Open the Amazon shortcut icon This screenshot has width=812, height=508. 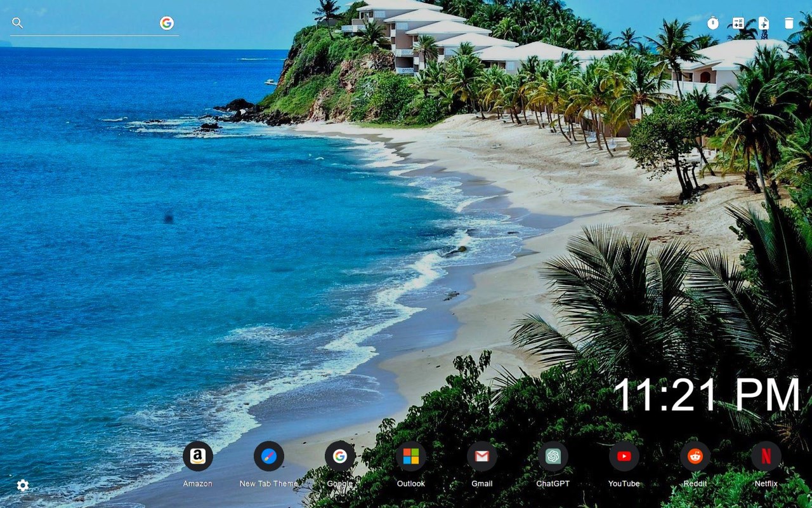(x=198, y=457)
